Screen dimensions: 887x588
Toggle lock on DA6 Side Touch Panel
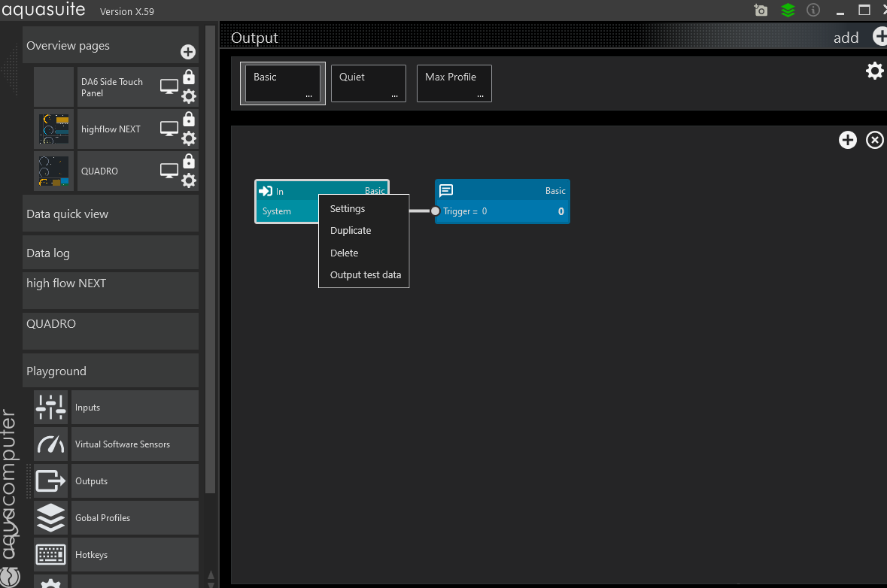click(x=189, y=77)
